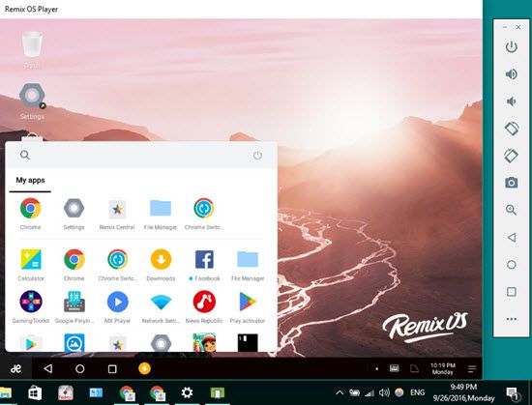This screenshot has height=405, width=532.
Task: Launch the Facebook app
Action: pos(204,265)
